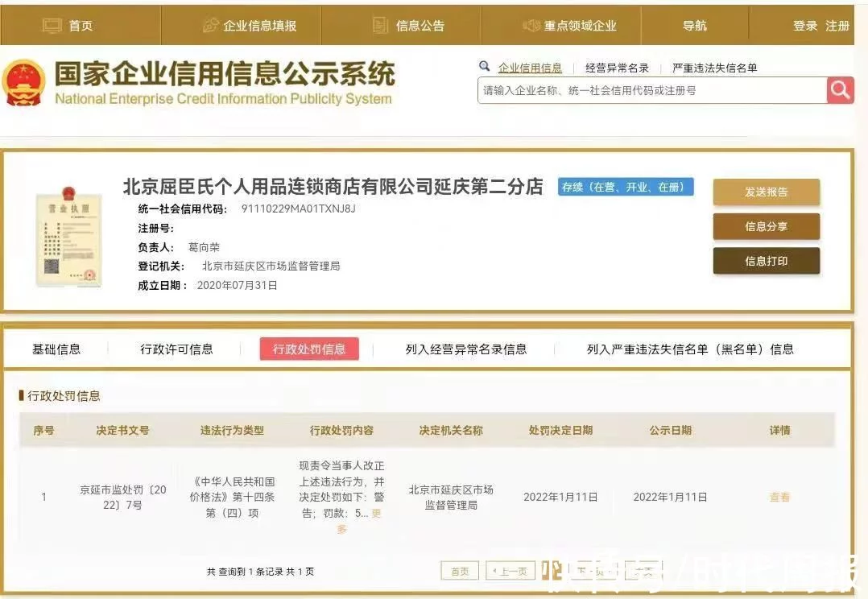Type in the enterprise name search field

coord(651,91)
